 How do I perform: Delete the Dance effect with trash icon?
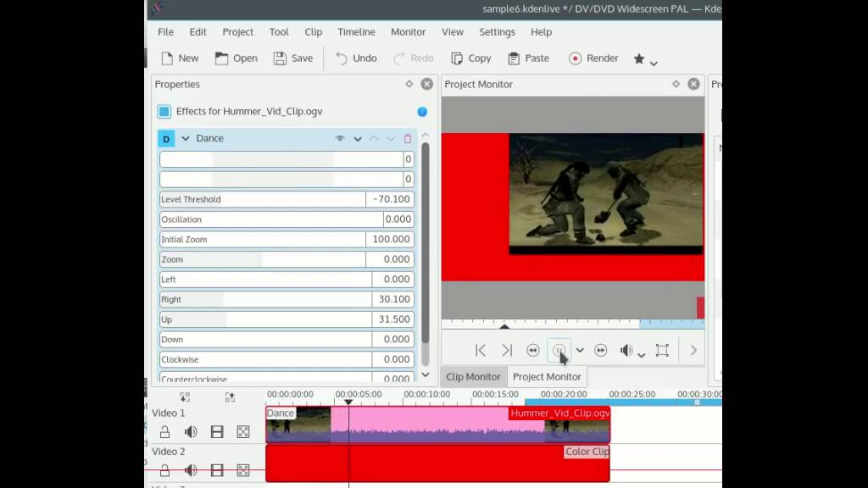click(408, 138)
